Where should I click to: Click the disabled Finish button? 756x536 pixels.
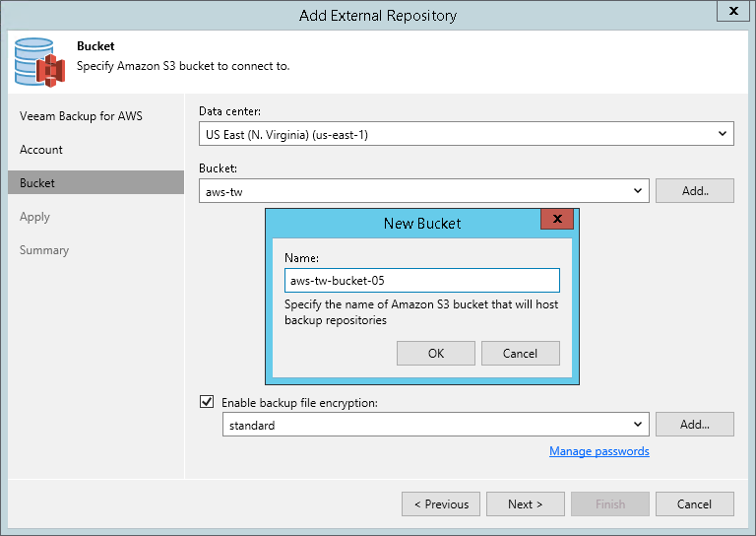tap(610, 504)
